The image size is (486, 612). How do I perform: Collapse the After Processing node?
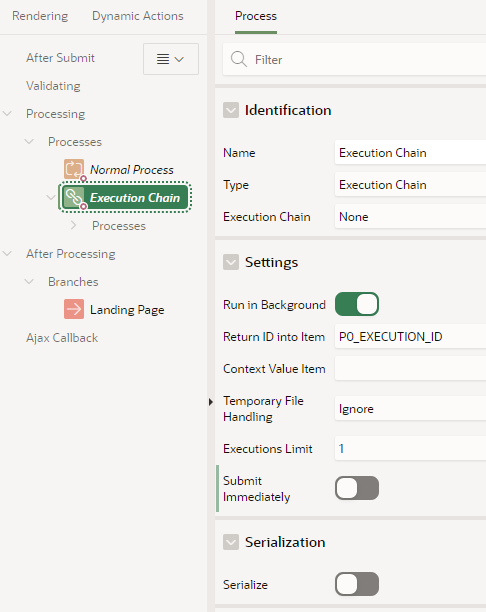(x=7, y=253)
